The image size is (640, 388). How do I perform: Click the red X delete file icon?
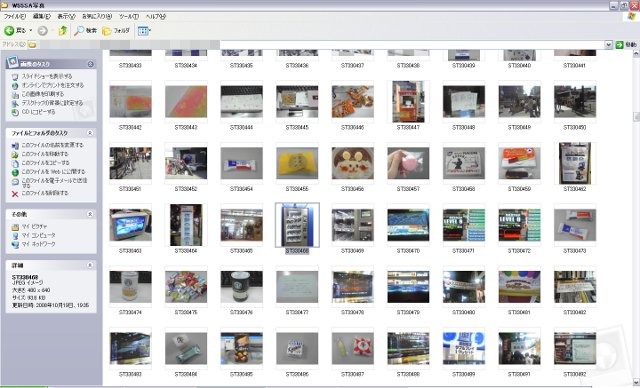[x=15, y=194]
